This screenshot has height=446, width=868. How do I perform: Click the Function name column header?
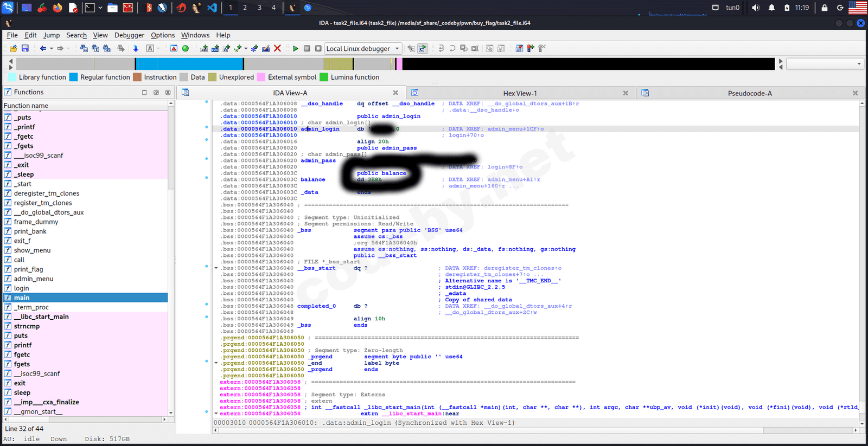[86, 106]
